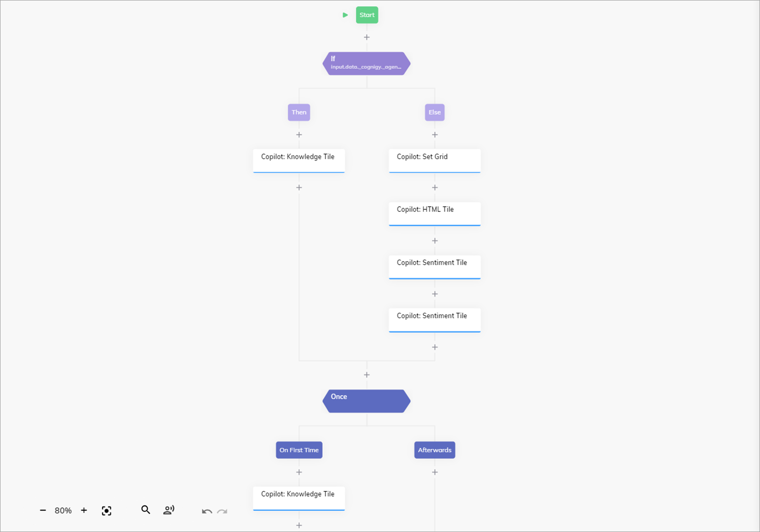This screenshot has width=760, height=532.
Task: Click the plus below Copilot: Set Grid
Action: coord(435,187)
